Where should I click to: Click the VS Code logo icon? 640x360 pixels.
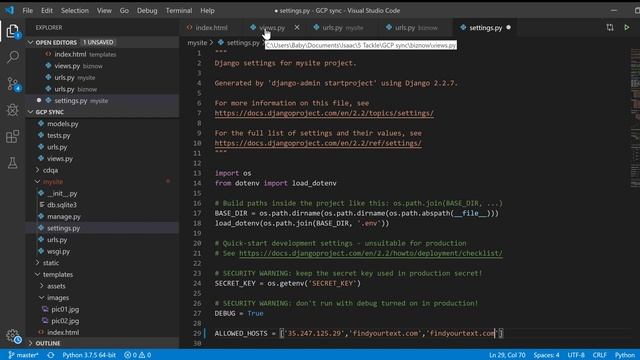pyautogui.click(x=9, y=10)
